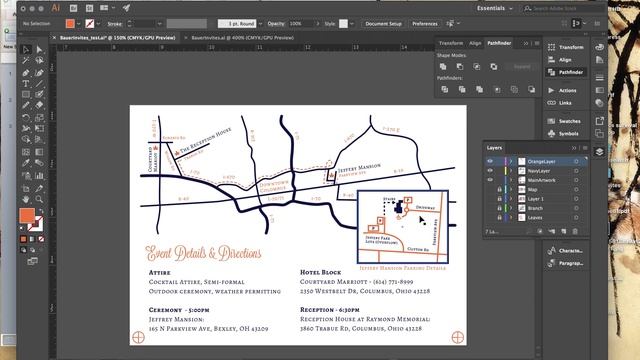
Task: Open Adobe Bridge from the Br icon
Action: [73, 8]
